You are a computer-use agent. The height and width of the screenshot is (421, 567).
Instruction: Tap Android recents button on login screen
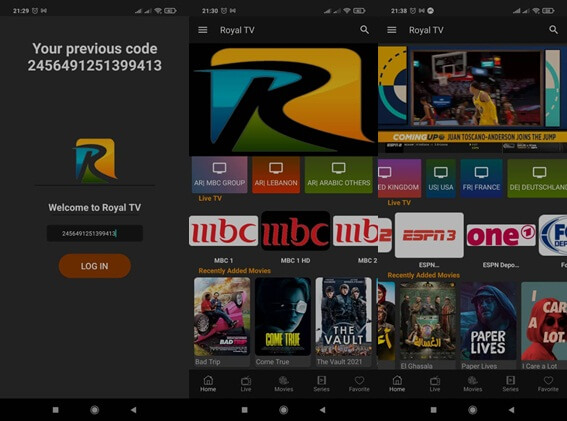pos(55,410)
